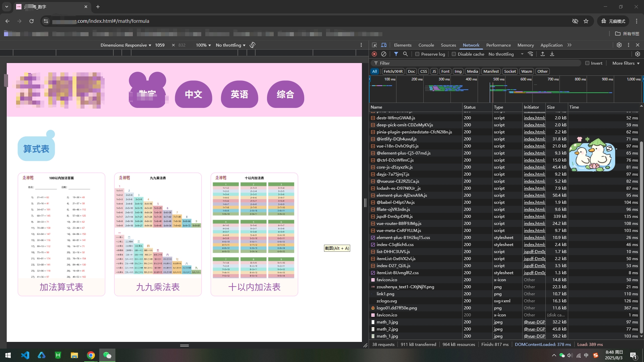This screenshot has width=644, height=362.
Task: Toggle the network filter funnel icon
Action: [x=396, y=54]
